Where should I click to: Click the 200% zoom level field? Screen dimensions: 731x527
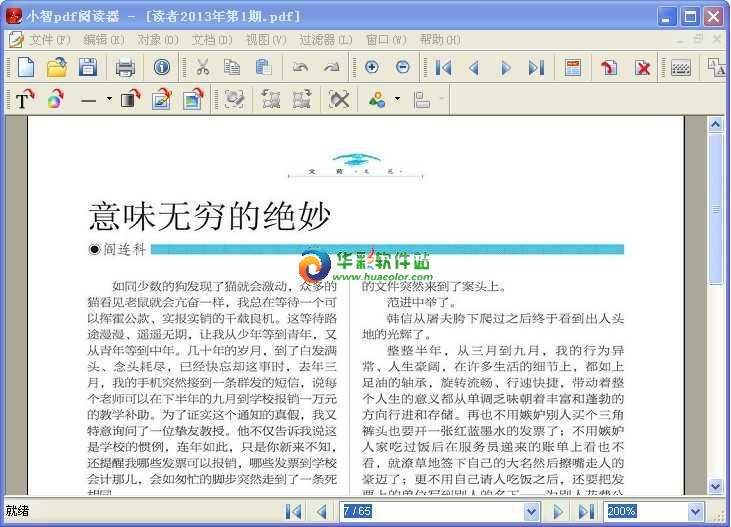(x=647, y=512)
